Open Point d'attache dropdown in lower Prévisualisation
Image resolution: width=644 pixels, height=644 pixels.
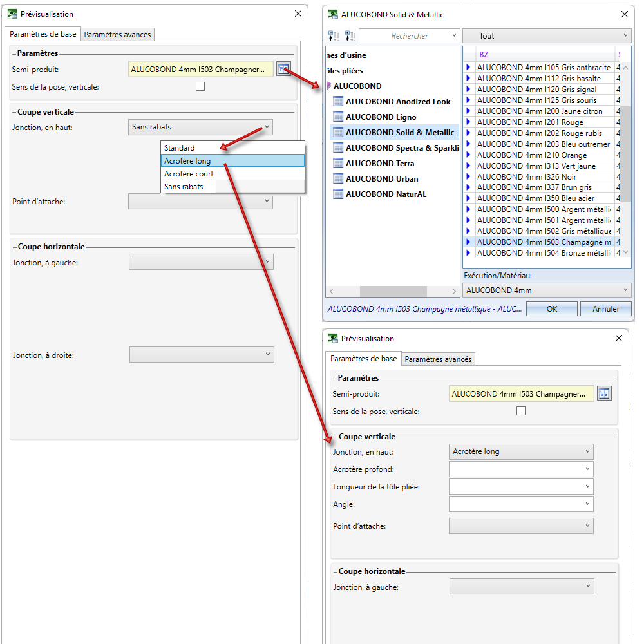click(521, 526)
